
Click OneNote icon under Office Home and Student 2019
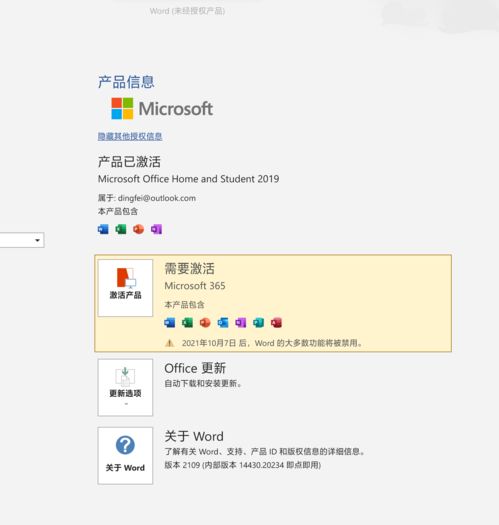156,229
